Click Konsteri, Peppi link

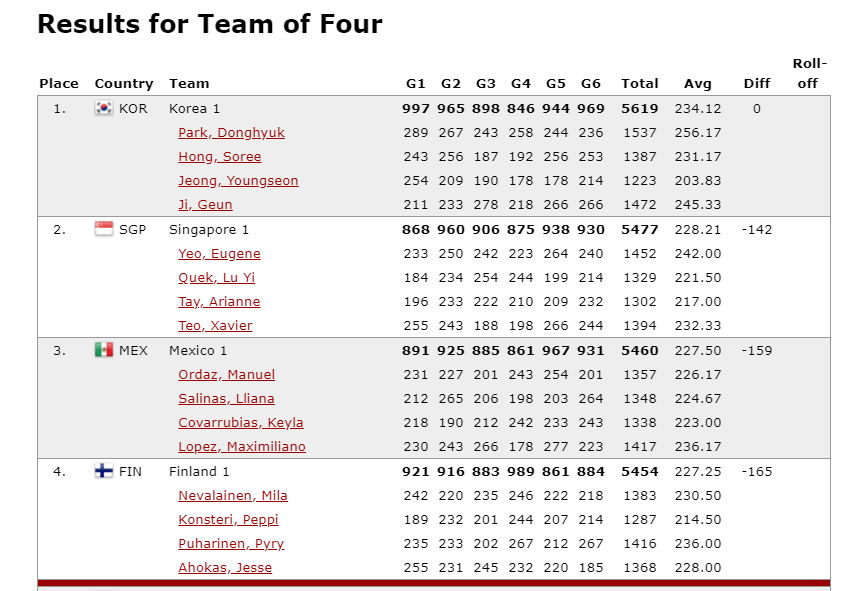[228, 520]
